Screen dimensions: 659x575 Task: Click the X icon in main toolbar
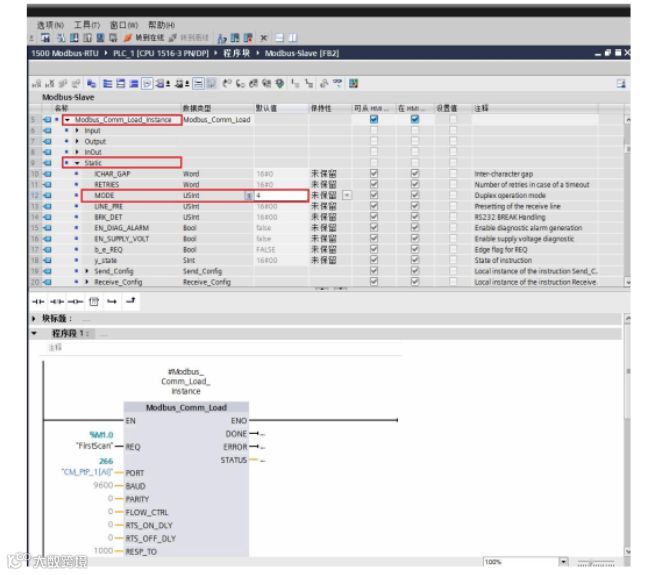click(264, 38)
